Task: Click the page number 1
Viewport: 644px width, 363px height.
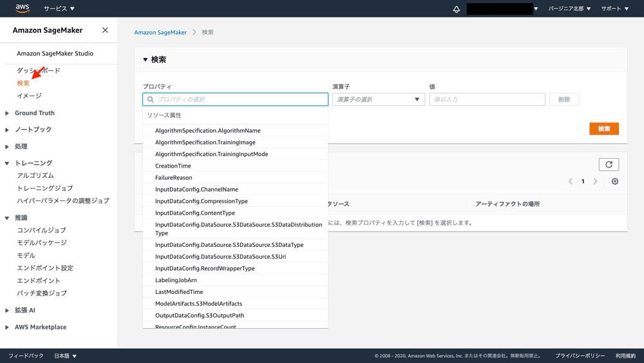Action: tap(583, 181)
